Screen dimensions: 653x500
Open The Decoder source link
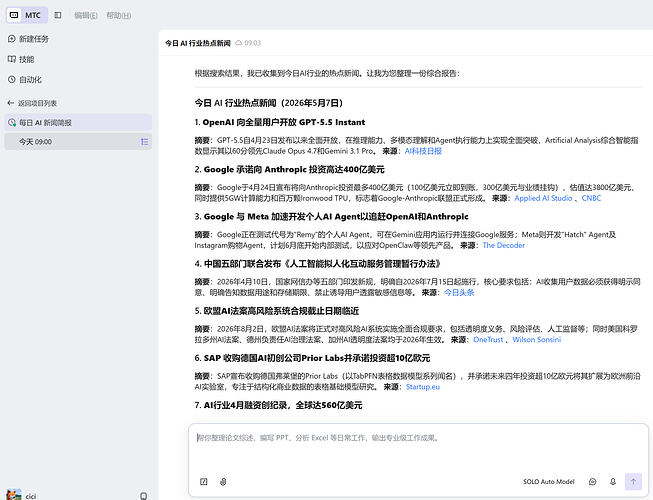[503, 245]
